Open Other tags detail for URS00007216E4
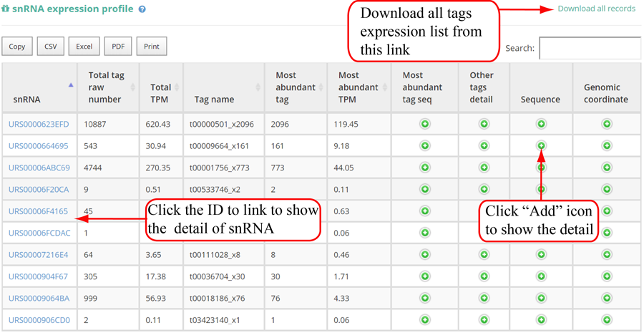 pos(484,254)
